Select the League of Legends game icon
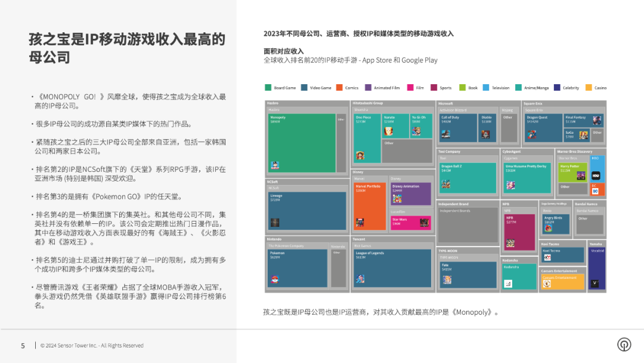The image size is (644, 363). click(x=360, y=278)
